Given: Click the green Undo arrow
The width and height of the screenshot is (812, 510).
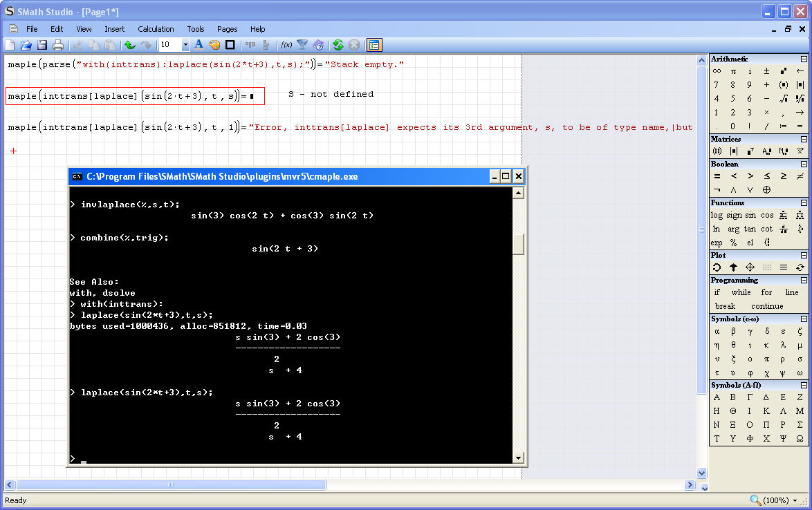Looking at the screenshot, I should click(x=129, y=45).
